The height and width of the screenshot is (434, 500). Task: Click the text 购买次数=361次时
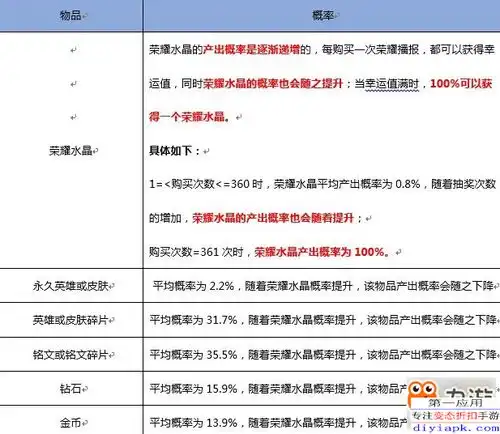(x=196, y=252)
